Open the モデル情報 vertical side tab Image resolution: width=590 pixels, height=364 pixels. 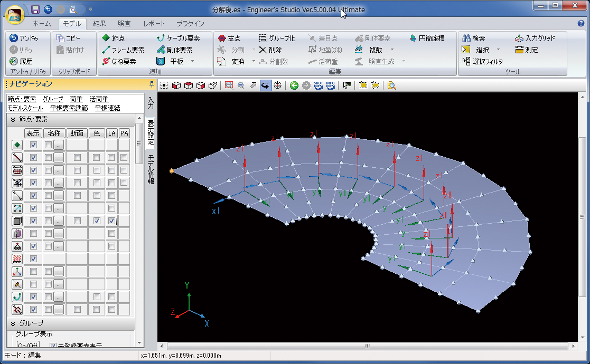click(x=151, y=169)
